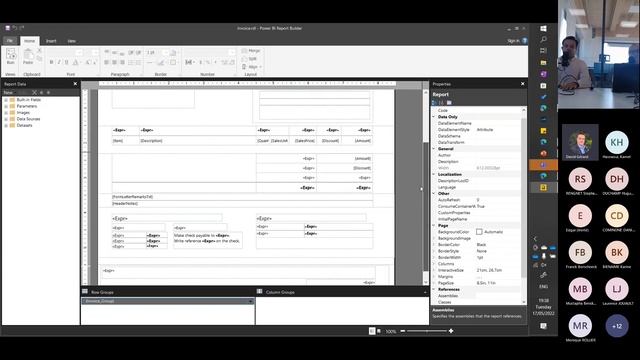Sort properties alphabetically
Screen dimensions: 640x360
pos(441,102)
